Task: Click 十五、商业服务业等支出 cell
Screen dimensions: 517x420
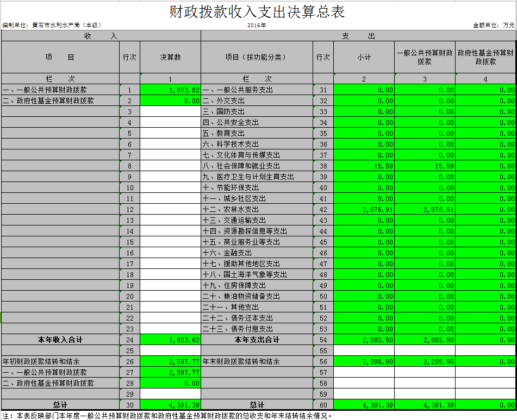Action: pyautogui.click(x=257, y=242)
